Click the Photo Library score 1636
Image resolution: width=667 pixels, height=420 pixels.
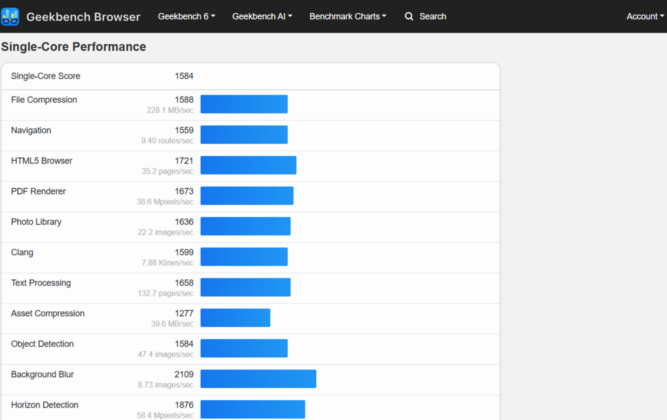[184, 222]
